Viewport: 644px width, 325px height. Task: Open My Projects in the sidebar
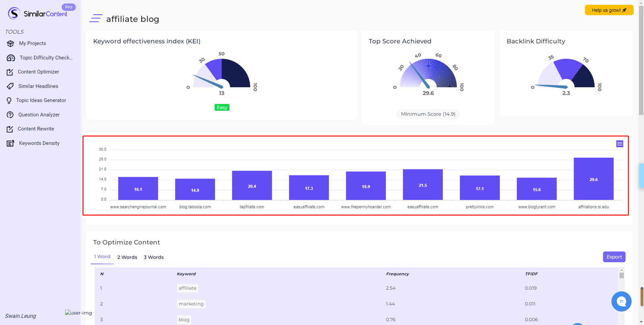(x=33, y=43)
